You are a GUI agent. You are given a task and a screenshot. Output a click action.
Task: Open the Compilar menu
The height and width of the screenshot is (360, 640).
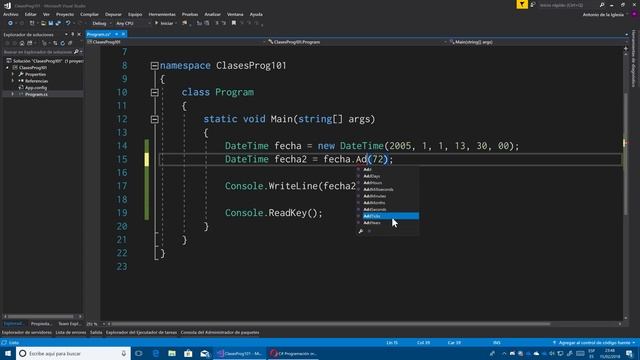[89, 14]
